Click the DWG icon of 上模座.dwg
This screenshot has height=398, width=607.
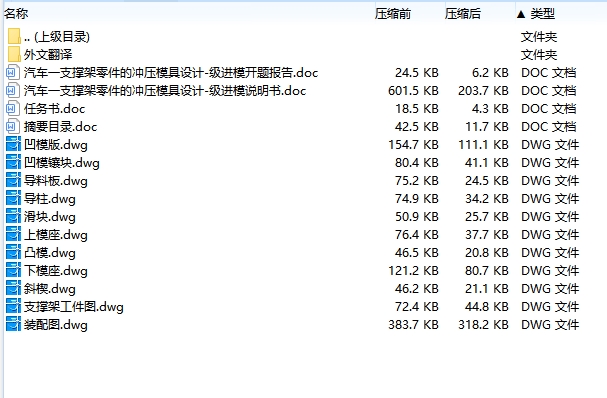click(x=13, y=234)
